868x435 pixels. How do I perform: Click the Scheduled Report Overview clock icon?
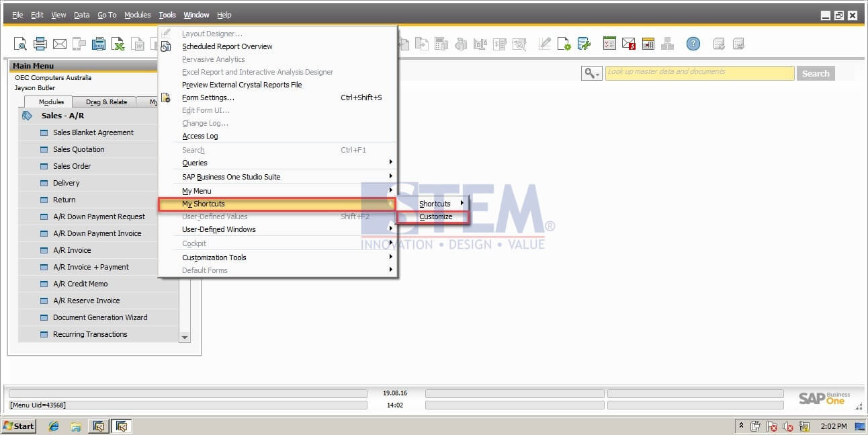[165, 46]
